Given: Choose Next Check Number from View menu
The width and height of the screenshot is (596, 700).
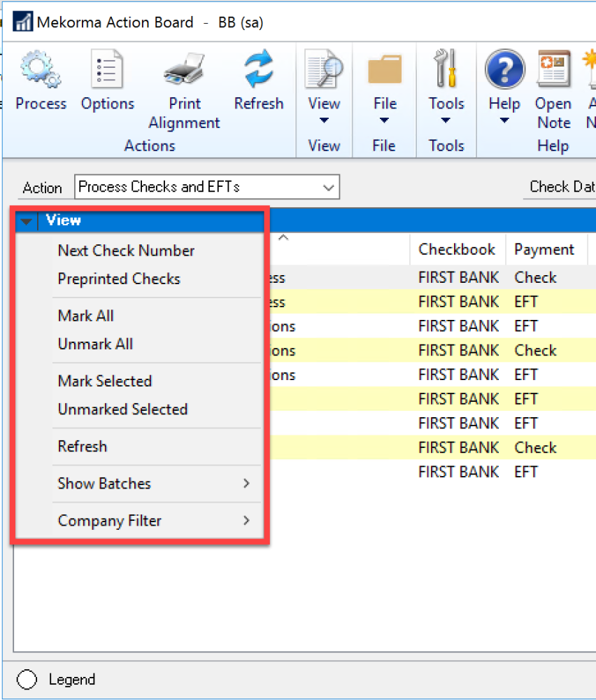Looking at the screenshot, I should pos(126,251).
